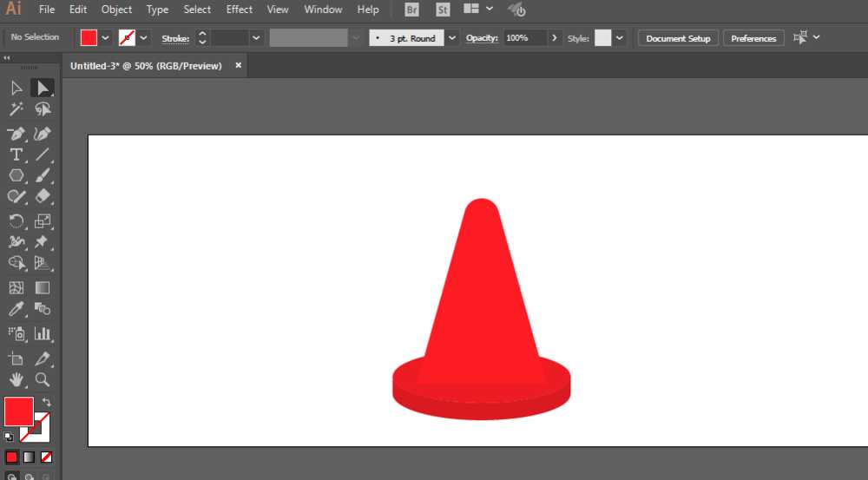Set paint to None mode button
The width and height of the screenshot is (868, 480).
tap(47, 457)
